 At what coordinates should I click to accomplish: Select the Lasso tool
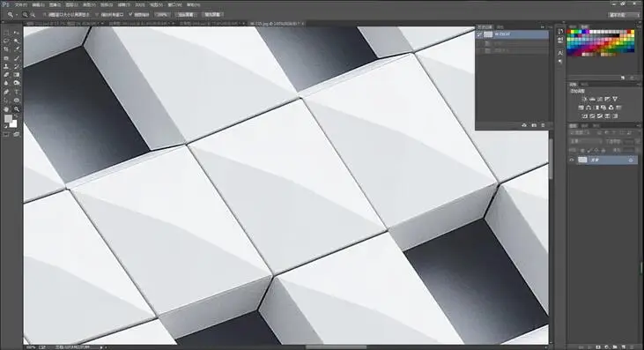pos(6,41)
